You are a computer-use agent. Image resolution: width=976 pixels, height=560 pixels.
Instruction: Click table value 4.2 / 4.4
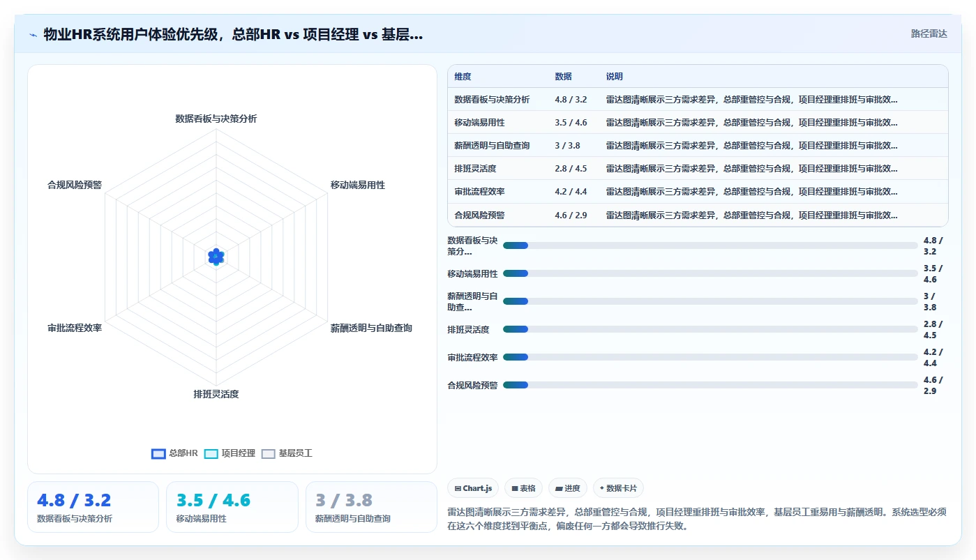[x=571, y=192]
